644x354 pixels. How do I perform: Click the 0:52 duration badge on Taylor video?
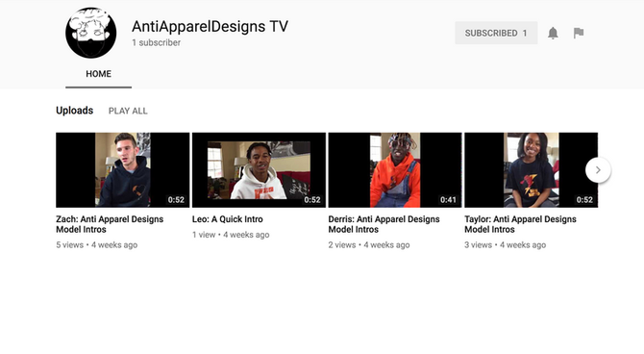(584, 200)
